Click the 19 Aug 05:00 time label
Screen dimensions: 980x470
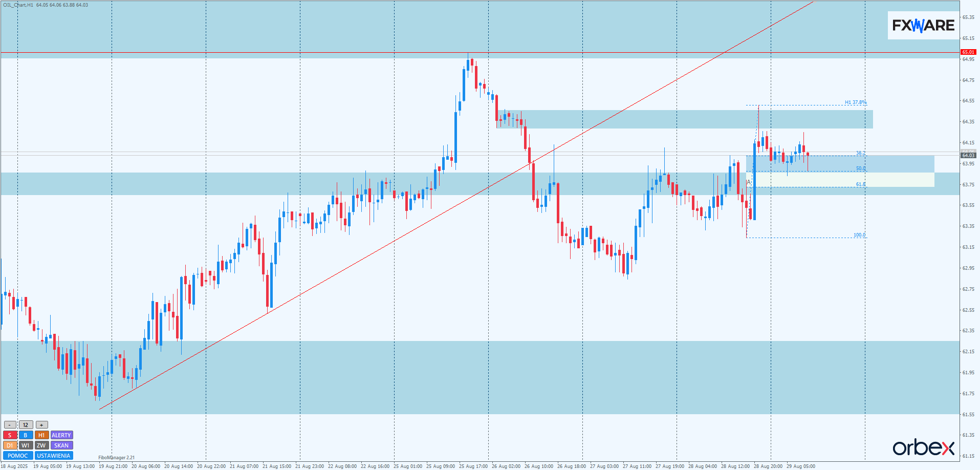pos(48,466)
